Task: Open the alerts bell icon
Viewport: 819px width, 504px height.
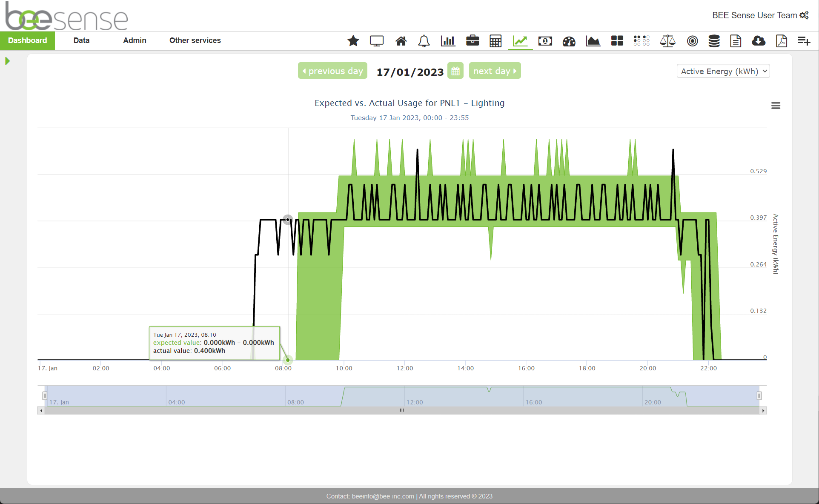Action: coord(424,41)
